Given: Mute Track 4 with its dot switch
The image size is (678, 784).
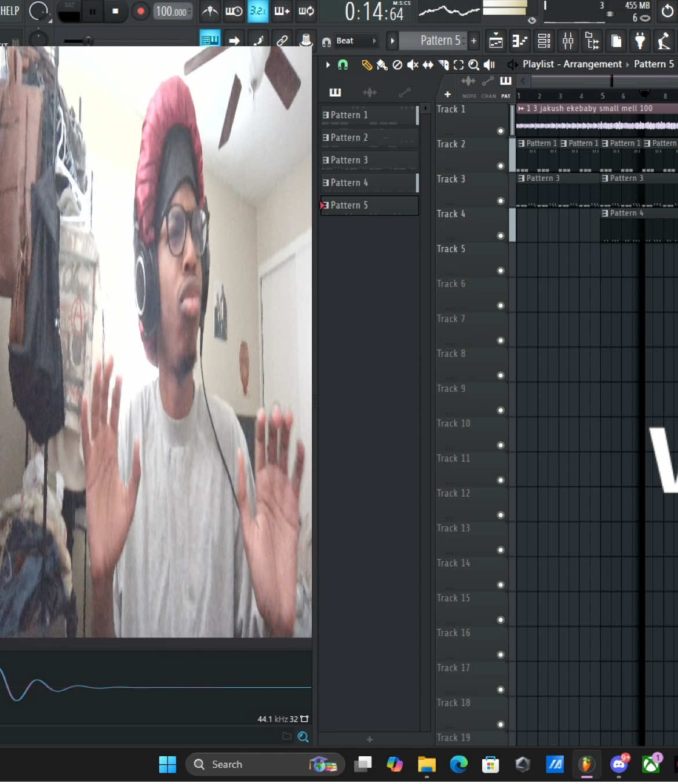Looking at the screenshot, I should click(x=501, y=236).
